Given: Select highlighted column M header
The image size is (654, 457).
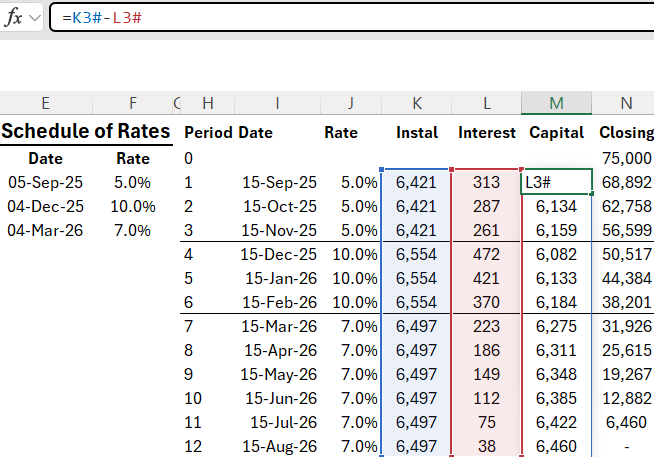Looking at the screenshot, I should click(556, 103).
